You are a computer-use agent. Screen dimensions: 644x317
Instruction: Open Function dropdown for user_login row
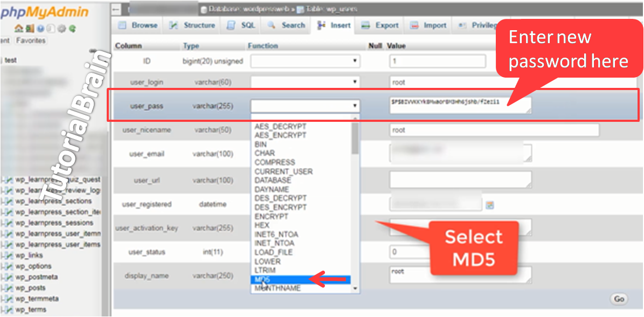click(x=305, y=82)
